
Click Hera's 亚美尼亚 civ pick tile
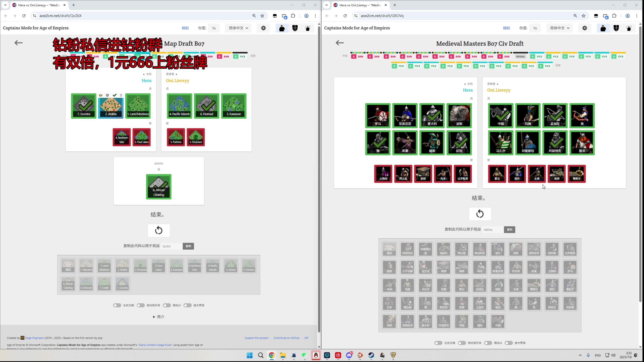click(405, 116)
